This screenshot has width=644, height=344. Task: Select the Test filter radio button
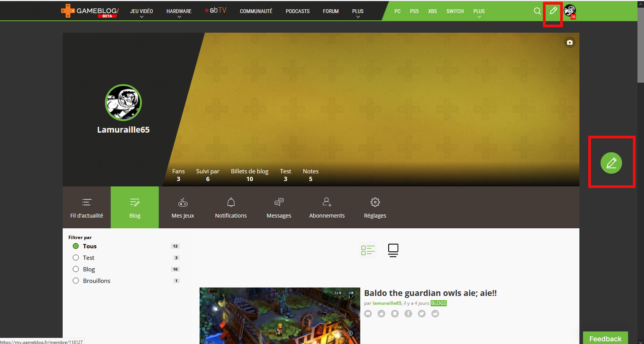click(x=76, y=258)
